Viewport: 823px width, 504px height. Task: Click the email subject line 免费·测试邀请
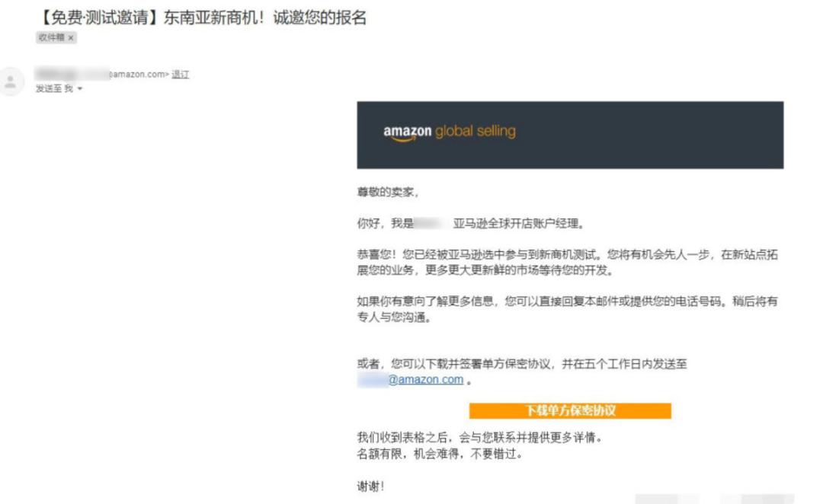click(203, 18)
